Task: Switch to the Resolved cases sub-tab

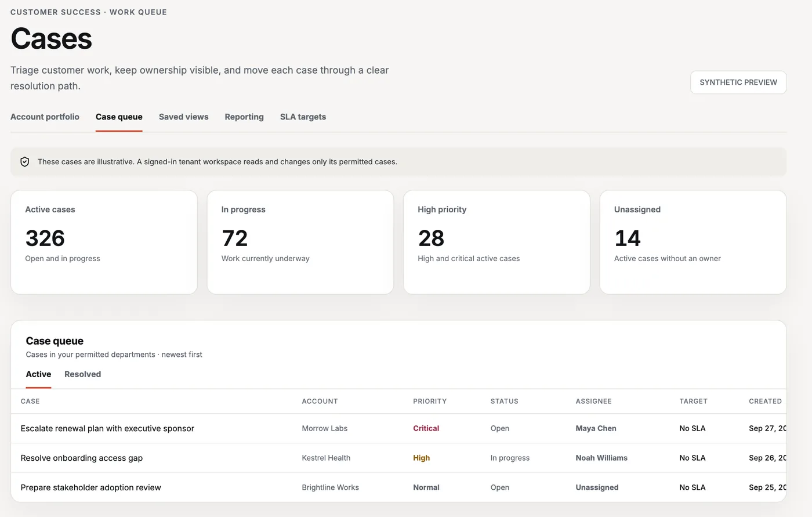Action: pyautogui.click(x=82, y=374)
